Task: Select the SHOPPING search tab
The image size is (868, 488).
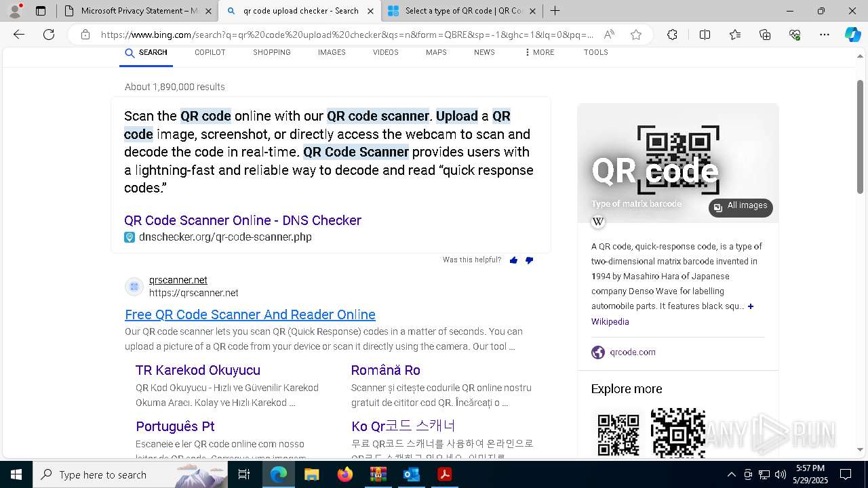Action: point(272,52)
